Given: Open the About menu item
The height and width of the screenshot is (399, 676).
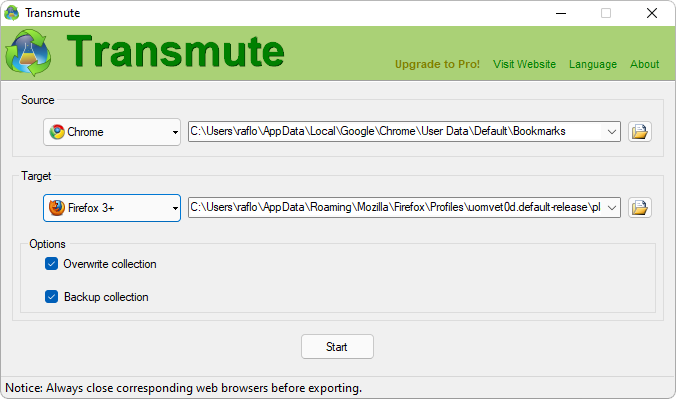Looking at the screenshot, I should click(x=645, y=64).
